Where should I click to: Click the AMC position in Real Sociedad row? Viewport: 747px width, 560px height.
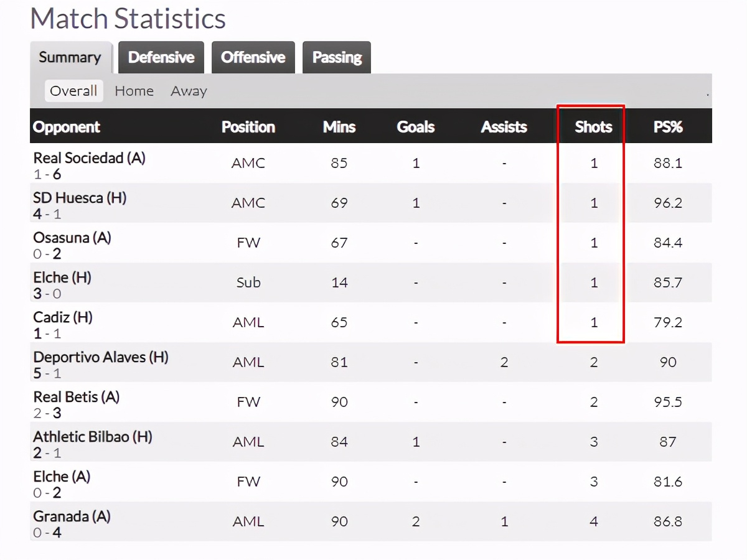click(248, 163)
